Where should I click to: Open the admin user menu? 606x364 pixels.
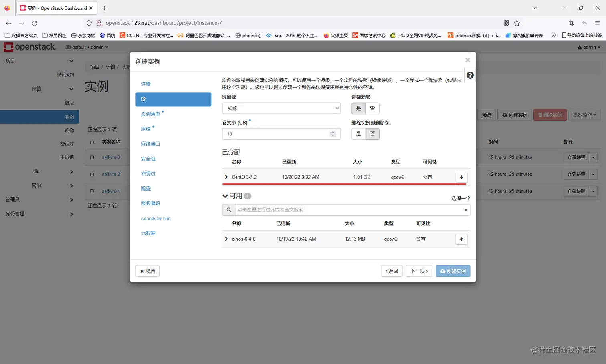pos(589,47)
